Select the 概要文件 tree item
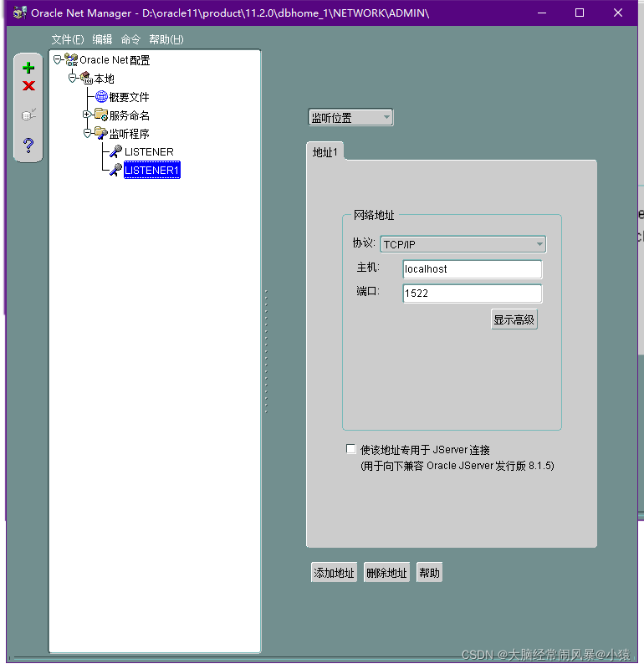The width and height of the screenshot is (644, 669). (x=130, y=97)
